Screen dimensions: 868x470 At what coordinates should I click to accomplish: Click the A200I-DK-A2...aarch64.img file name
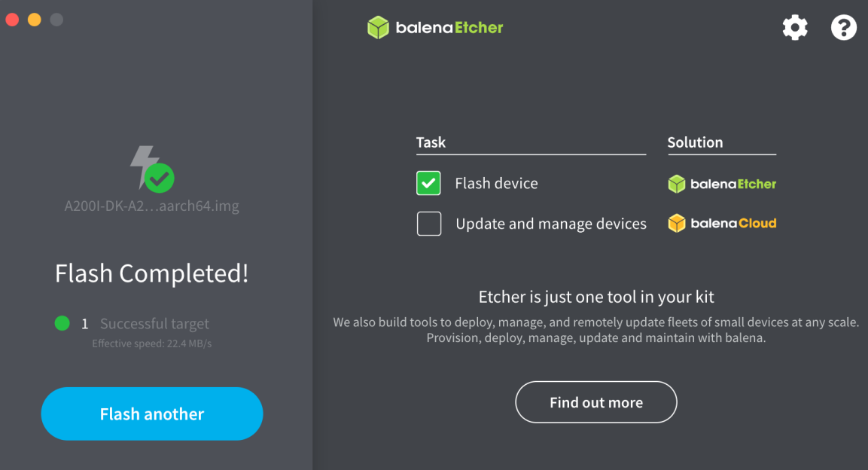tap(151, 206)
